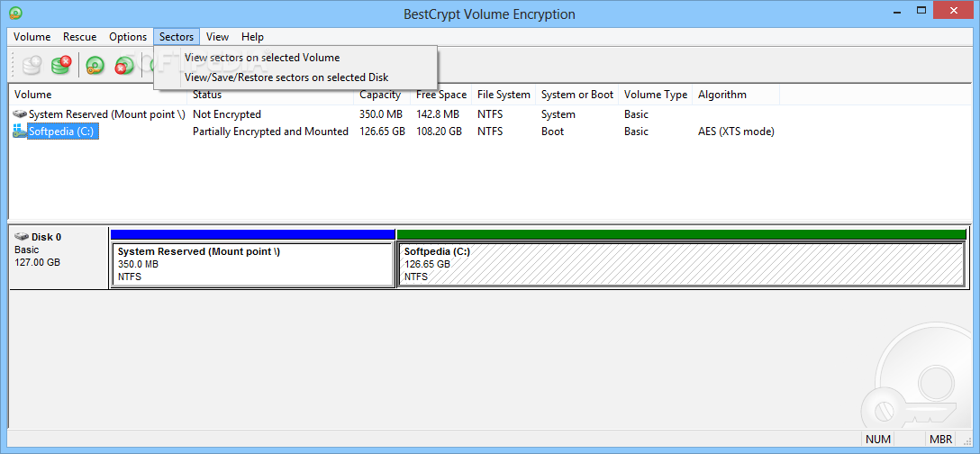Sort by the System or Boot column header
Image resolution: width=980 pixels, height=454 pixels.
[x=577, y=95]
